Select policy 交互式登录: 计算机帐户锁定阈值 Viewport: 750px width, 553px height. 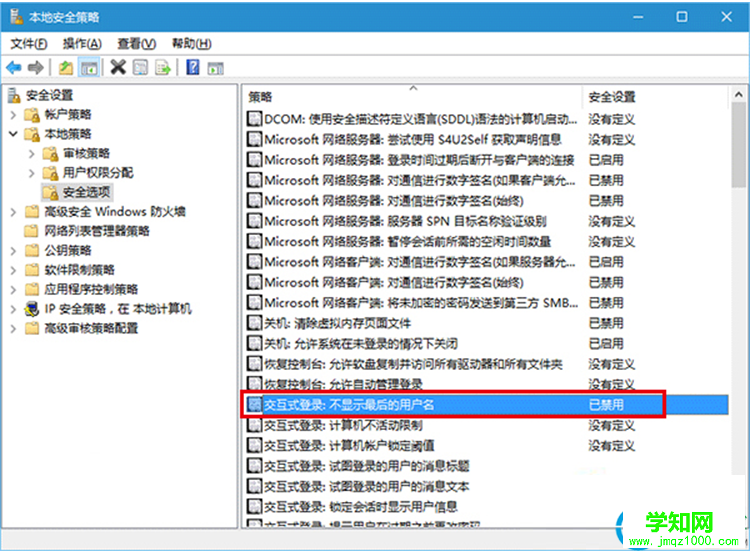coord(350,446)
